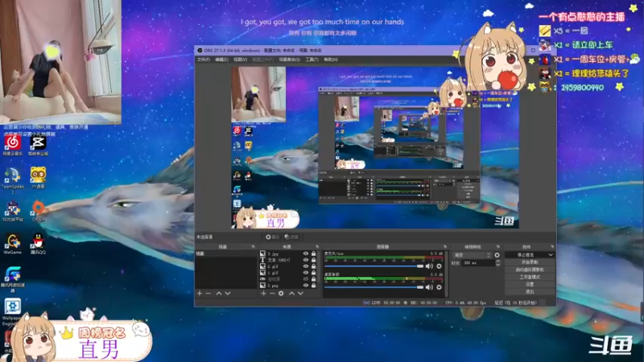The height and width of the screenshot is (362, 644).
Task: Move the source up with the arrow
Action: [x=291, y=294]
